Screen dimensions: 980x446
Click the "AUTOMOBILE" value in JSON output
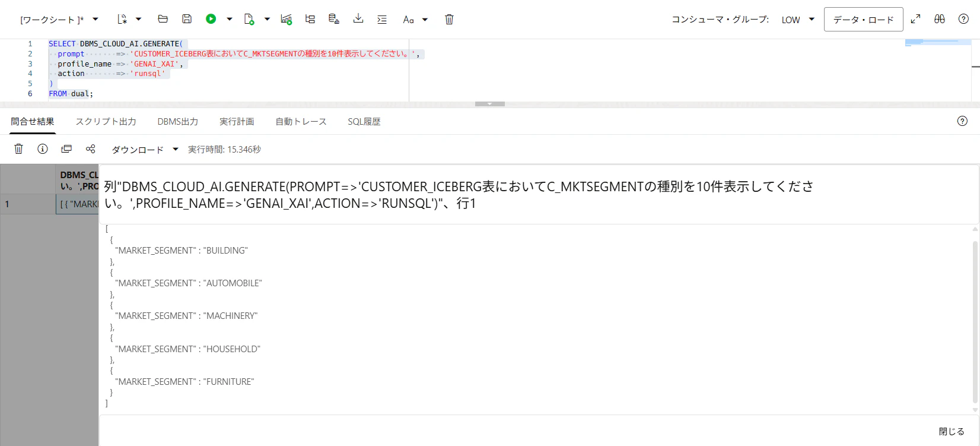click(x=233, y=283)
